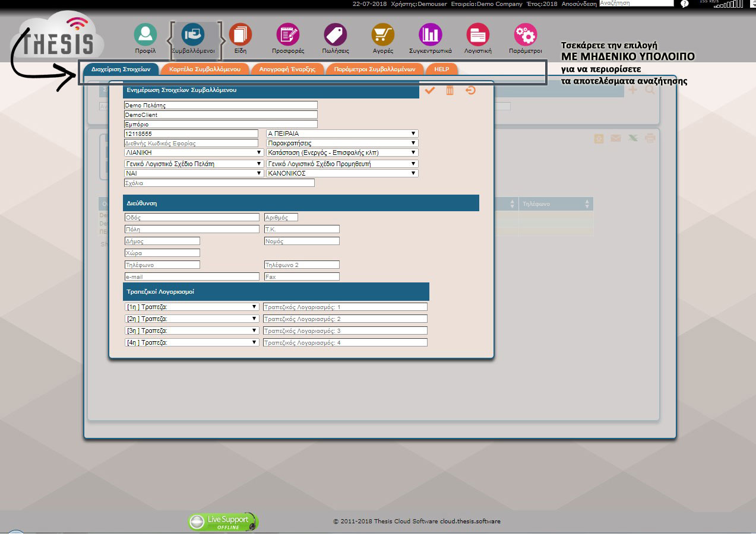Open the Προσφορές offers module
This screenshot has height=534, width=756.
click(288, 35)
